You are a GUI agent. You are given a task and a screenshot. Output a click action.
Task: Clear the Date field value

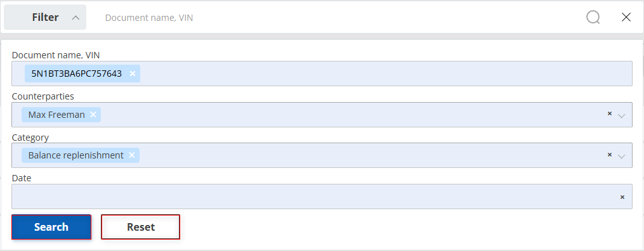pos(622,197)
